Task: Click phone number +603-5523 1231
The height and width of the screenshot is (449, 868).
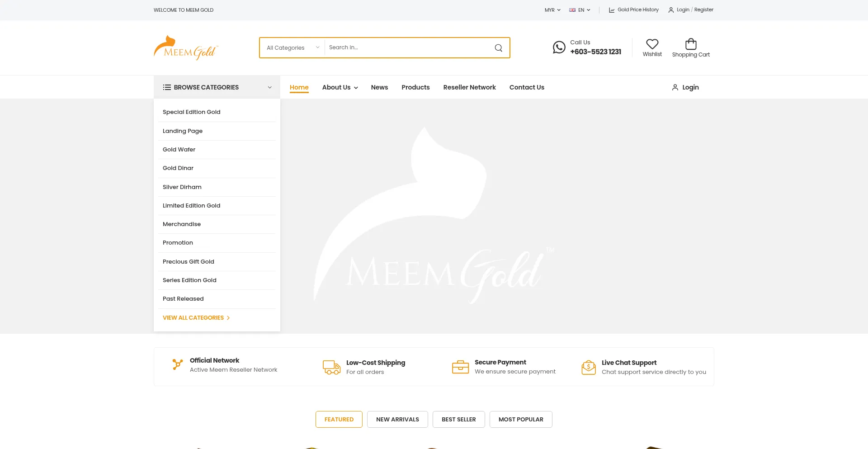Action: point(595,52)
